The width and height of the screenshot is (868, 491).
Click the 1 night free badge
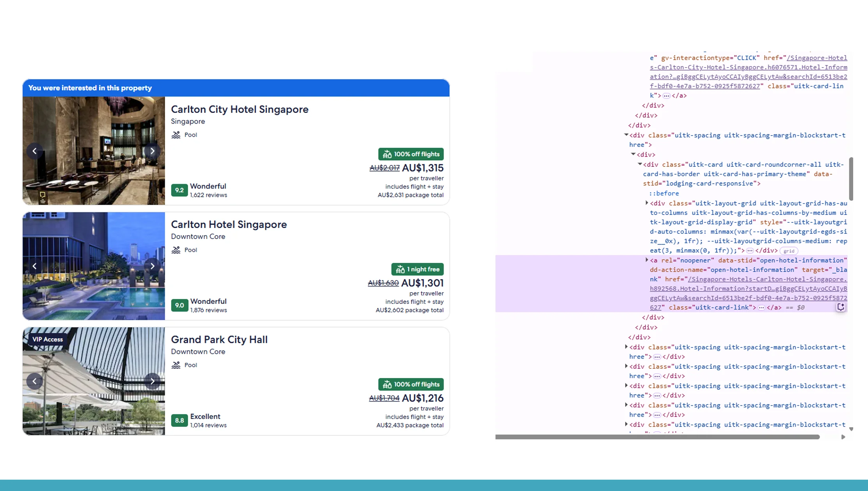pyautogui.click(x=417, y=269)
